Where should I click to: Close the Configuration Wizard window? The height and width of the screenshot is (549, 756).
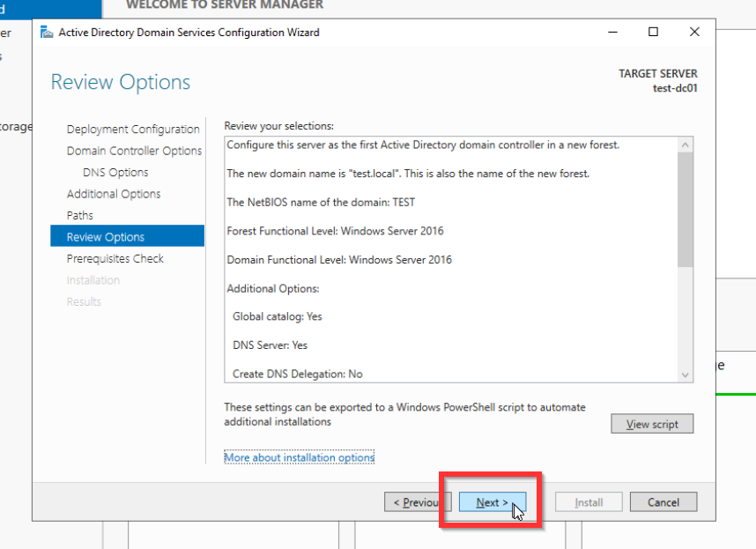click(x=694, y=32)
